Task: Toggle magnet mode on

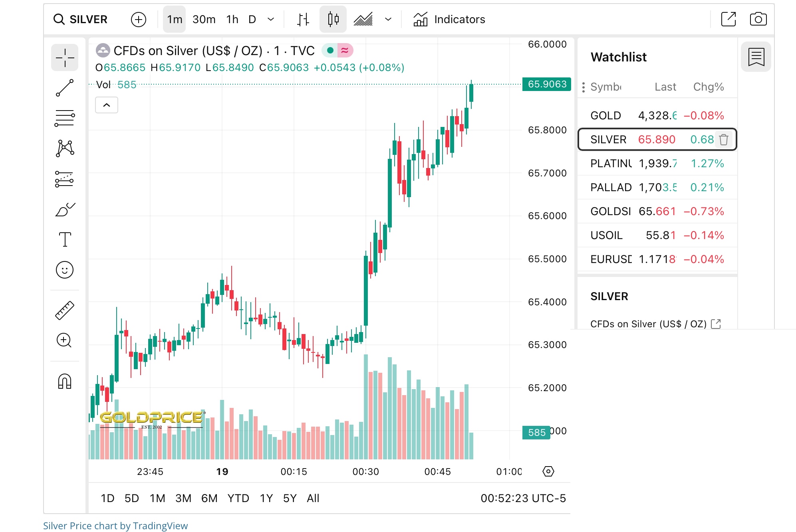Action: (65, 381)
